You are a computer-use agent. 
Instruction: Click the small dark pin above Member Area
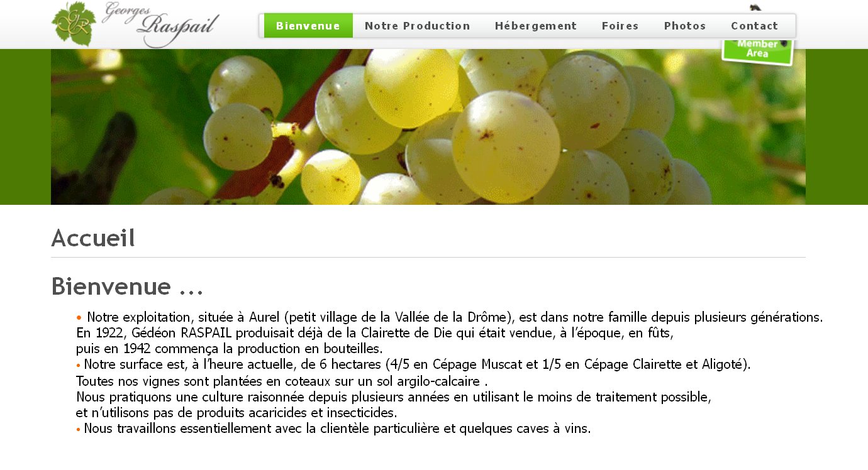pyautogui.click(x=756, y=8)
